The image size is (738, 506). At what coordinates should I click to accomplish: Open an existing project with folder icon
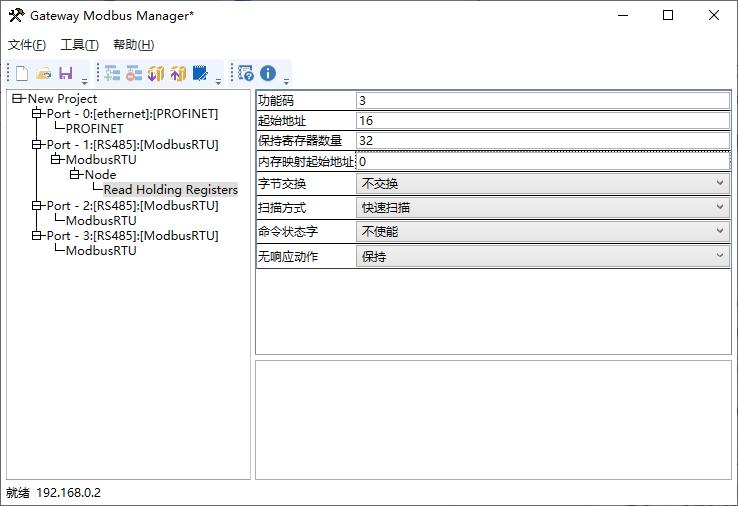pos(44,73)
